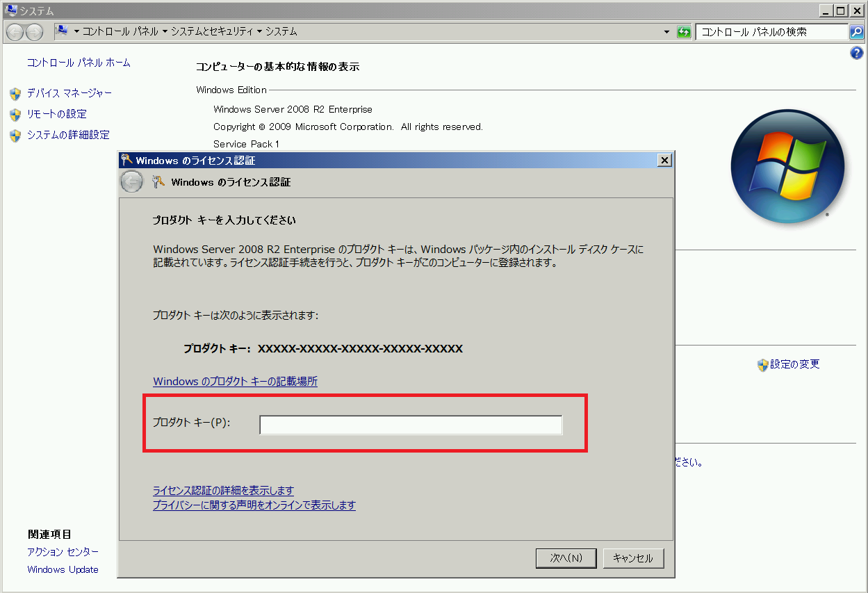Open デバイス マネージャー link

click(x=69, y=93)
